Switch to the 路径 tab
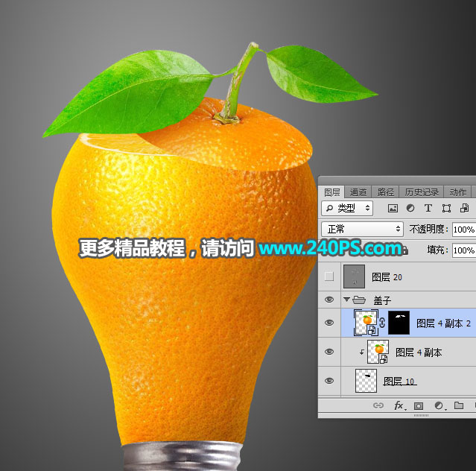 click(x=386, y=192)
